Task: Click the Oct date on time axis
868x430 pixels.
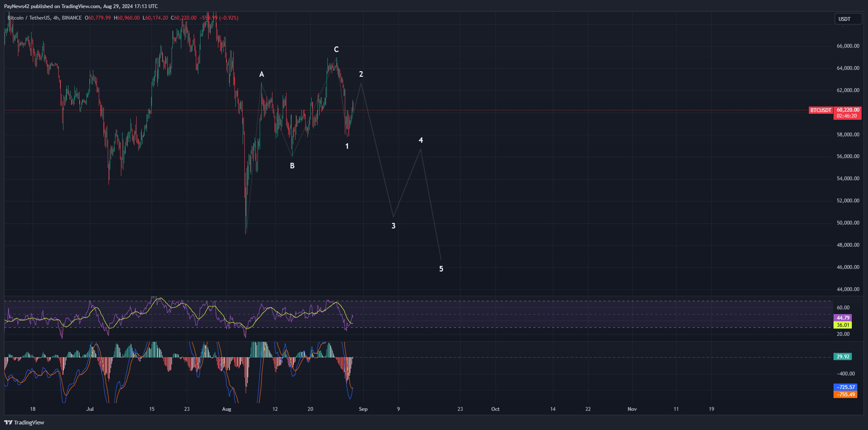Action: tap(496, 409)
